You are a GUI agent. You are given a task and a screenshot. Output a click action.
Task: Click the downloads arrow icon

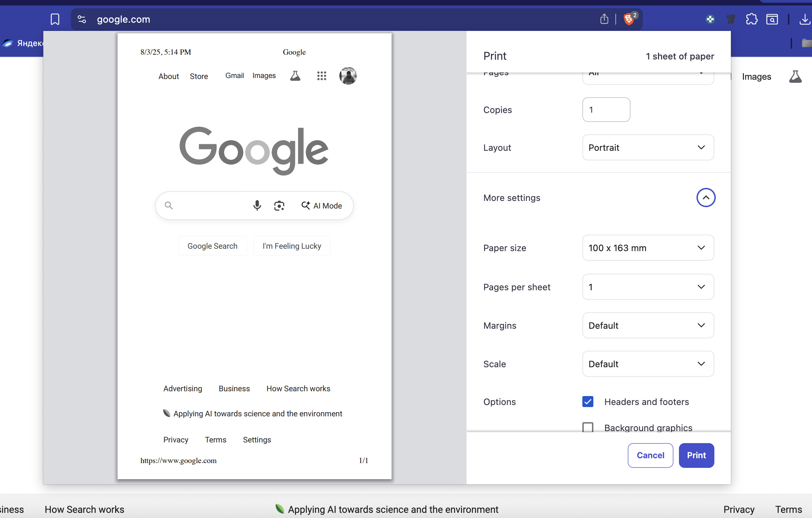[x=804, y=19]
